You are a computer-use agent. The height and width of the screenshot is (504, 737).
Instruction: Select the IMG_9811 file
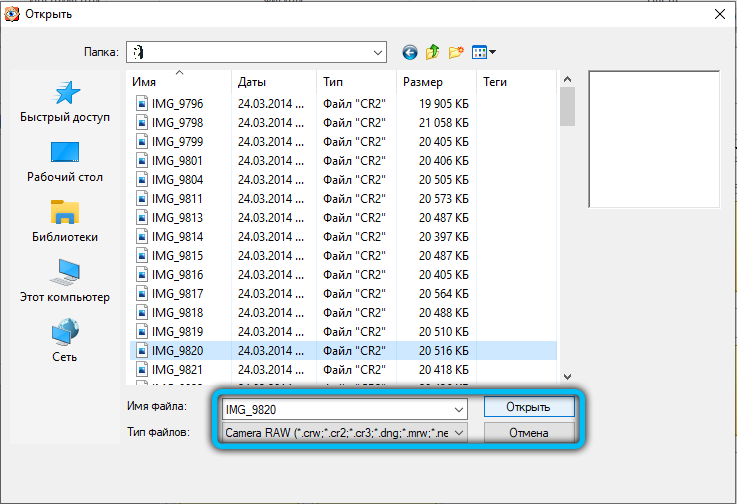176,199
